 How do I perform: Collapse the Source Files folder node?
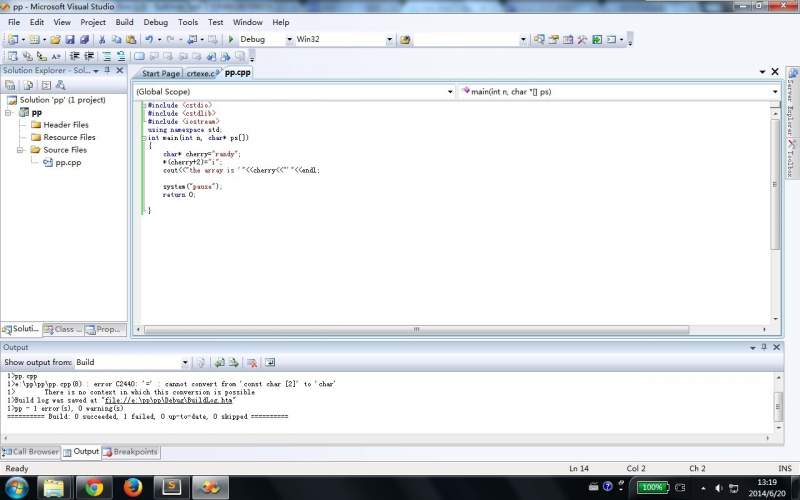(x=21, y=150)
